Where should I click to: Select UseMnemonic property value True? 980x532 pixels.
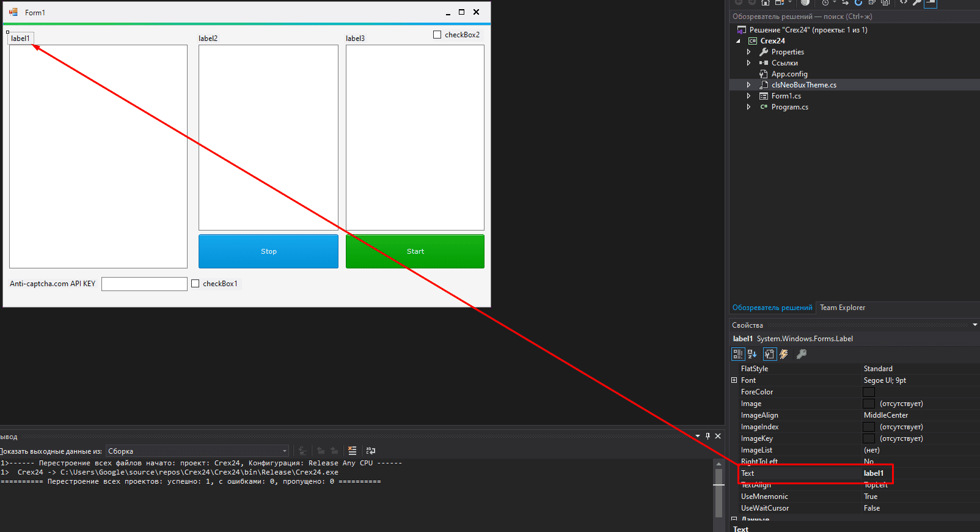(871, 497)
